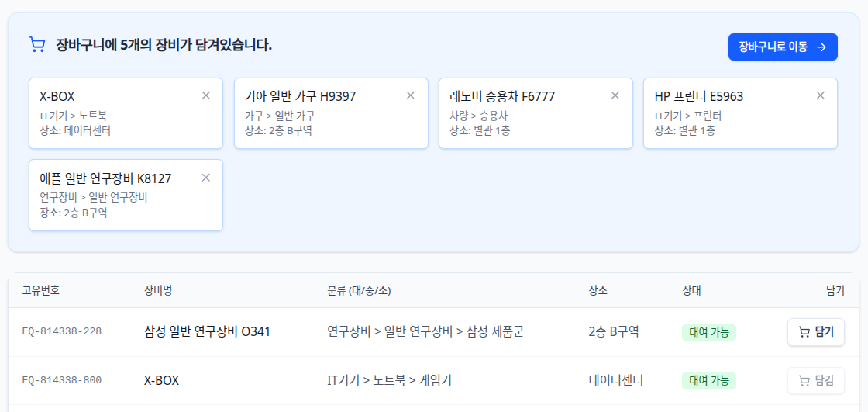Image resolution: width=868 pixels, height=412 pixels.
Task: Click the 상태 column header
Action: pos(692,290)
